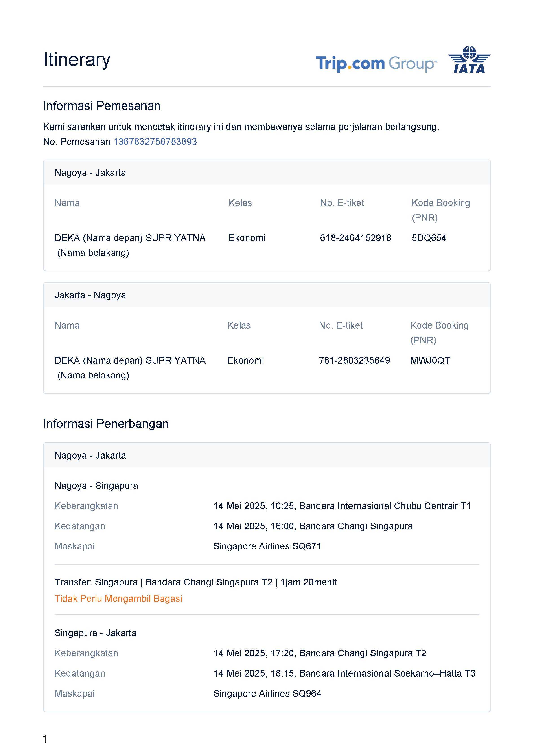This screenshot has width=534, height=756.
Task: Select PNR booking code MWJ0QT
Action: 430,360
